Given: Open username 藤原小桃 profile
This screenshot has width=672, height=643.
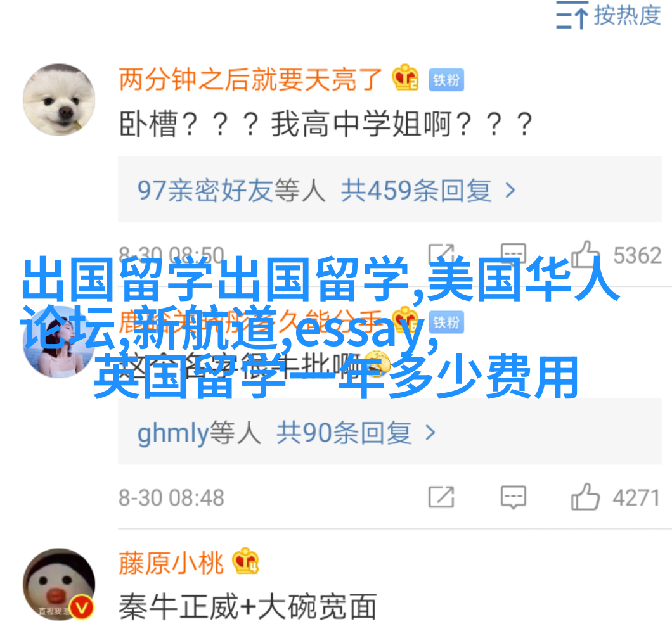Looking at the screenshot, I should tap(171, 563).
